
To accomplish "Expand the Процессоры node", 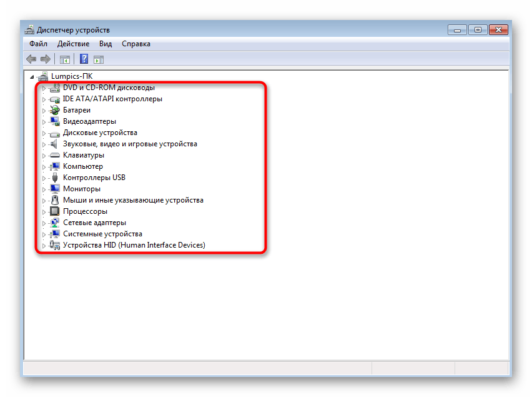I will click(x=44, y=211).
